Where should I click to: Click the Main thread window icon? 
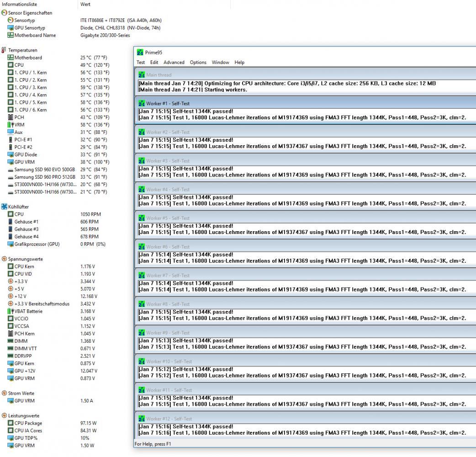coord(142,74)
